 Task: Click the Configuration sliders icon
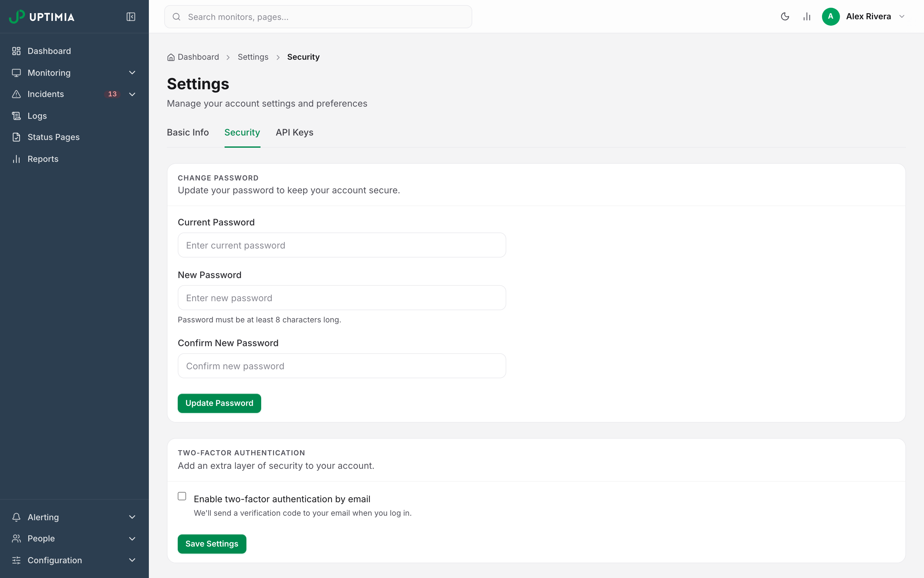[16, 560]
